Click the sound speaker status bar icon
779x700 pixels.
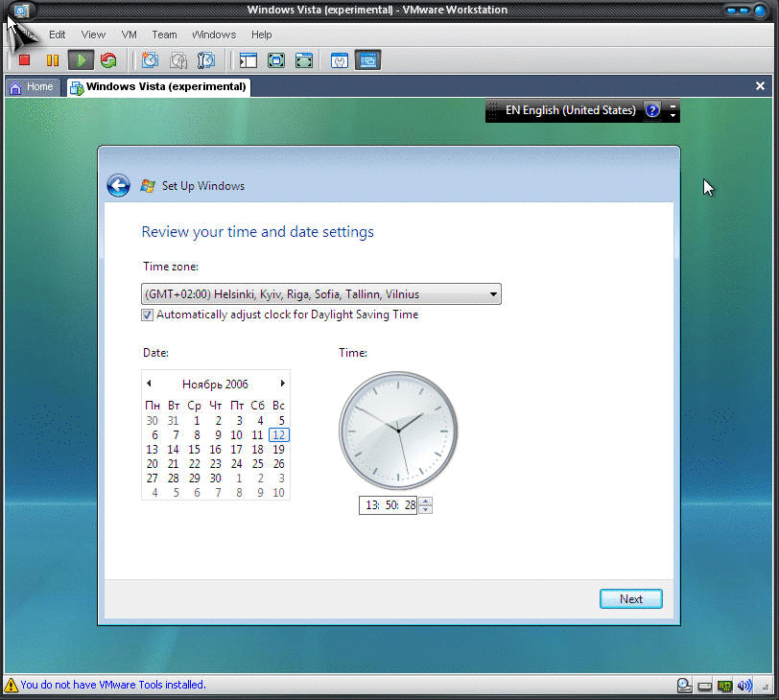[x=744, y=686]
